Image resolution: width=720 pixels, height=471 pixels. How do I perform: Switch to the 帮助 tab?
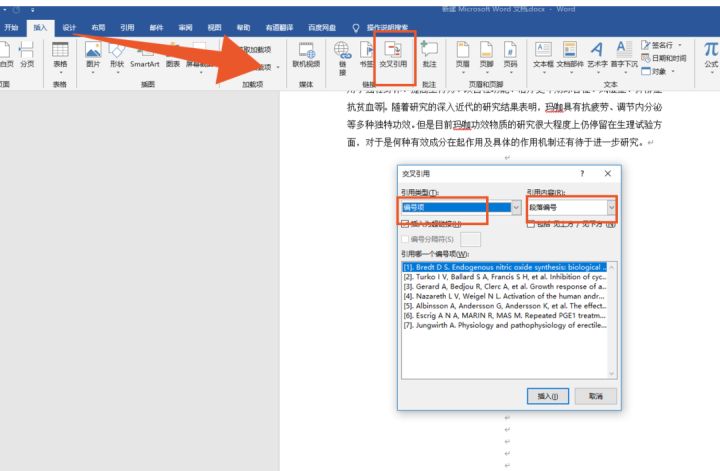click(x=243, y=28)
